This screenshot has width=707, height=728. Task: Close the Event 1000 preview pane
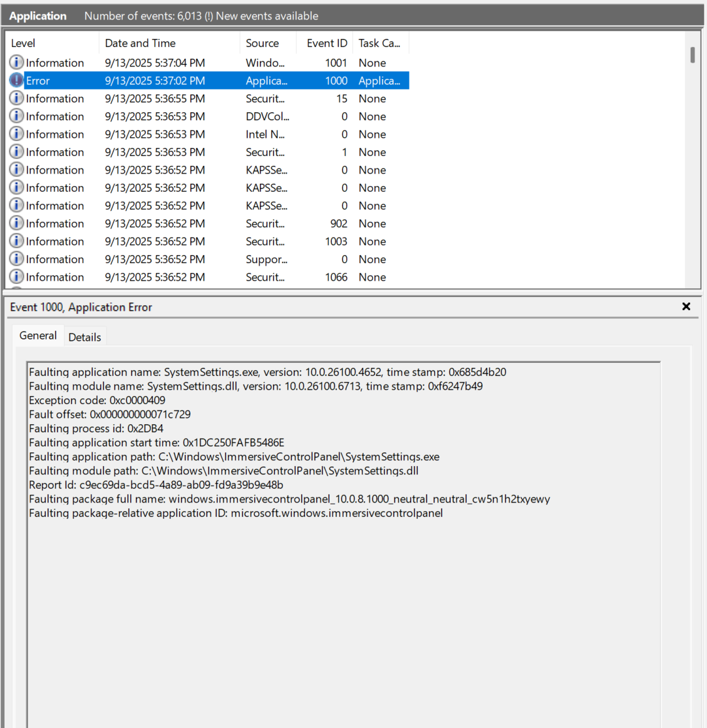pos(686,306)
